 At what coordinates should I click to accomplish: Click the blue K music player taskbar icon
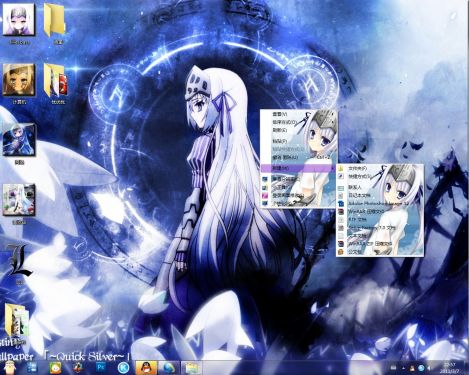(x=123, y=368)
